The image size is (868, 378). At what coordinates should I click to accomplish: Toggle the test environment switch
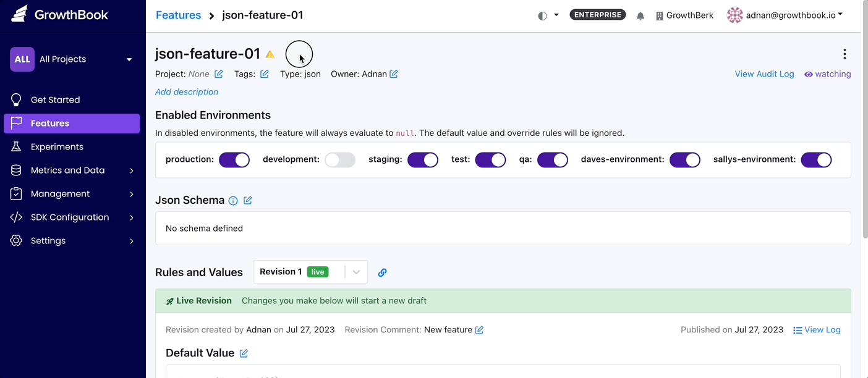tap(491, 160)
